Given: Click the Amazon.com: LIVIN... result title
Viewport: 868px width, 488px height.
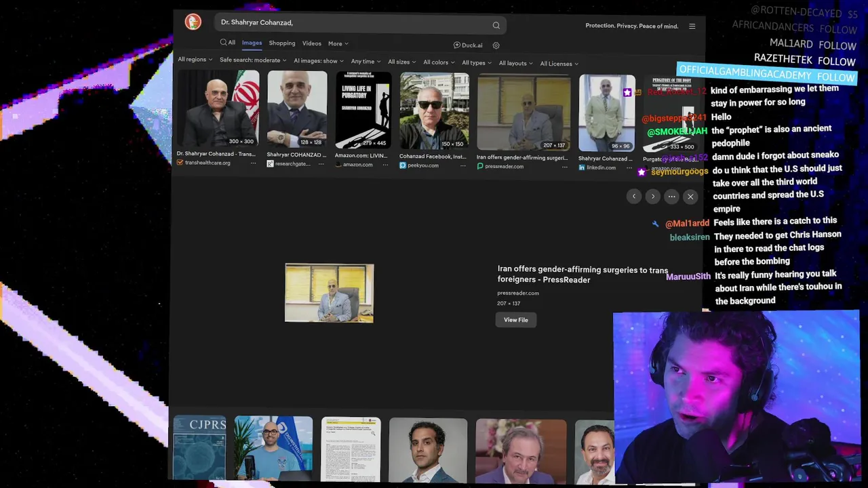Looking at the screenshot, I should click(x=361, y=155).
